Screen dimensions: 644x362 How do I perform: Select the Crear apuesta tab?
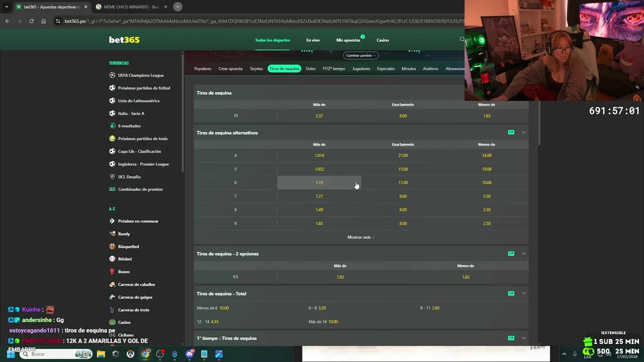coord(230,68)
